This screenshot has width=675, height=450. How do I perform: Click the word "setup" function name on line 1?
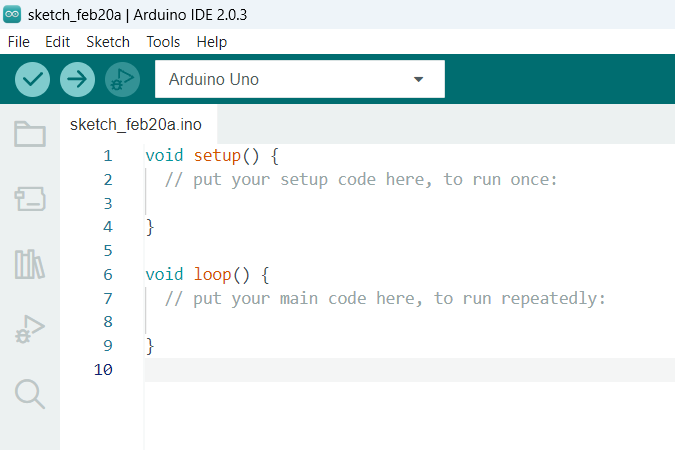point(217,155)
